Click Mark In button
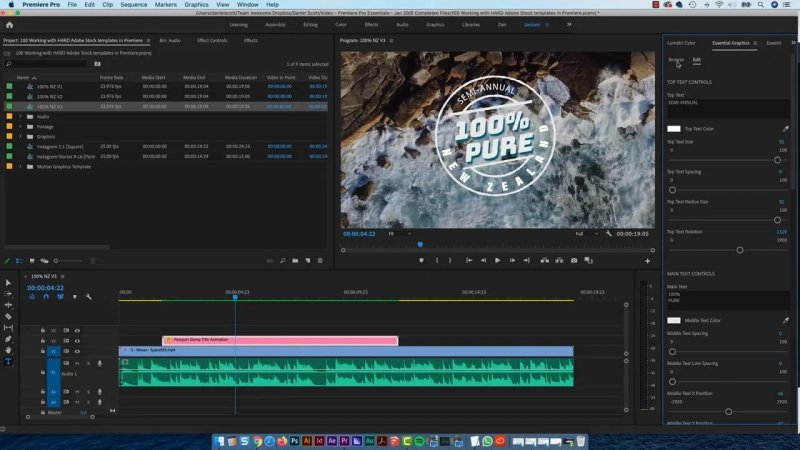Viewport: 800px width, 450px height. [437, 260]
